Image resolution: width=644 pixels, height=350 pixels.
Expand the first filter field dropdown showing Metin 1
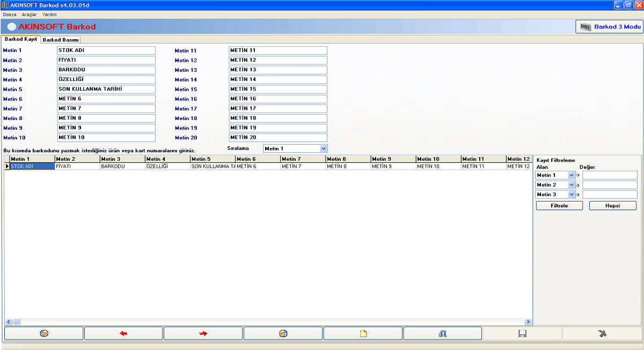pos(571,175)
